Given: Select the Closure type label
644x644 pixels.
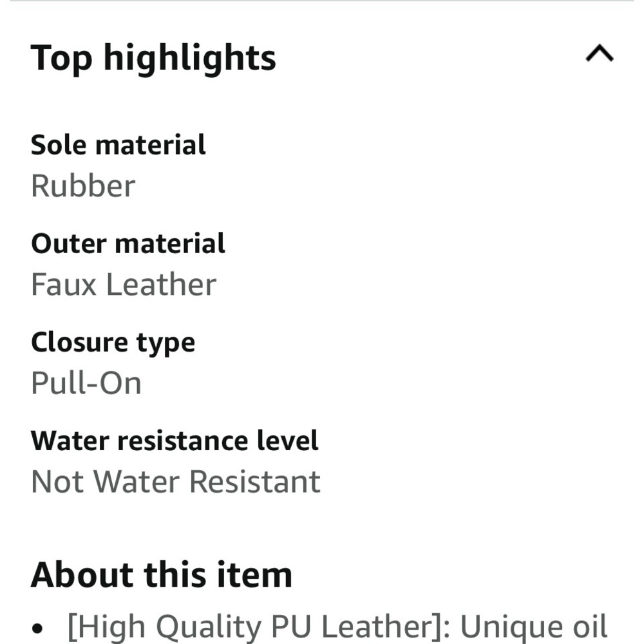Looking at the screenshot, I should 113,343.
